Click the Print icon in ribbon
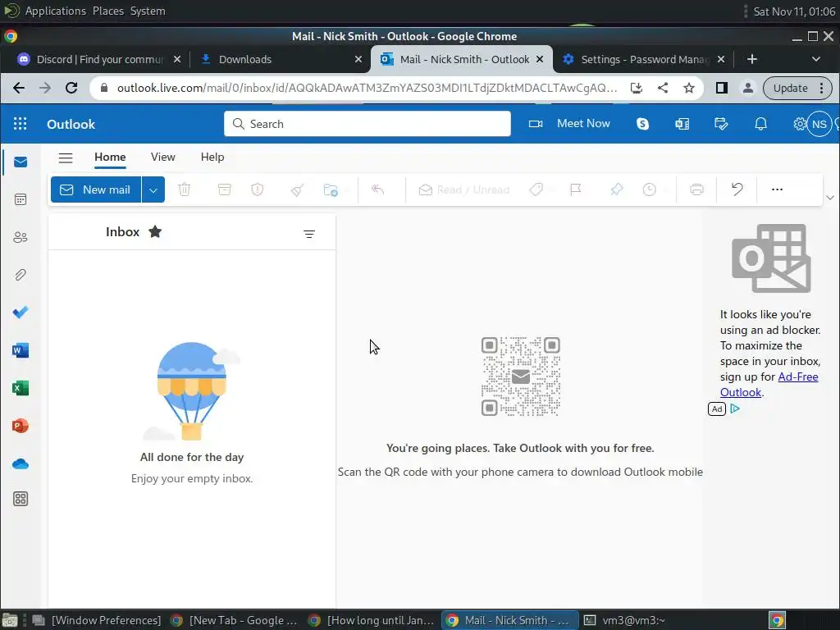Screen dimensions: 840x630 point(696,189)
